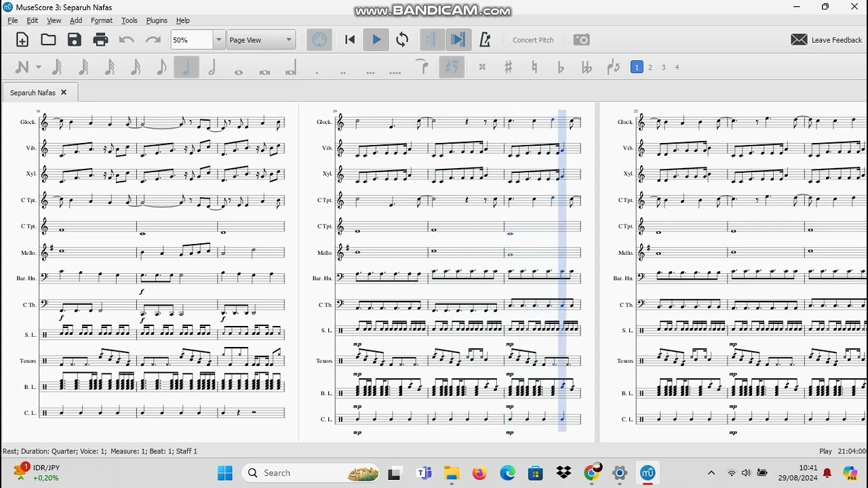This screenshot has width=868, height=488.
Task: Add a tie to note
Action: click(x=422, y=67)
